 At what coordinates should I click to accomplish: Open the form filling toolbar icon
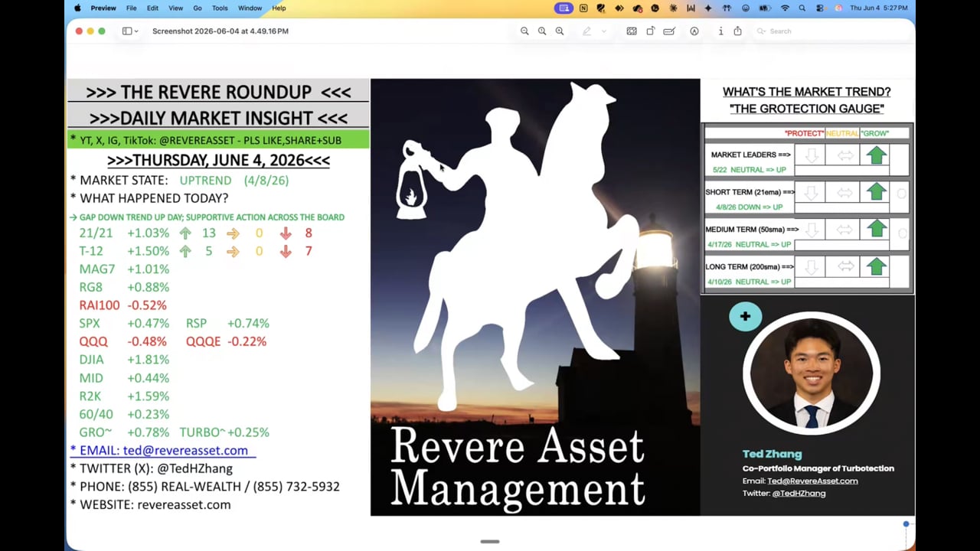[x=669, y=31]
